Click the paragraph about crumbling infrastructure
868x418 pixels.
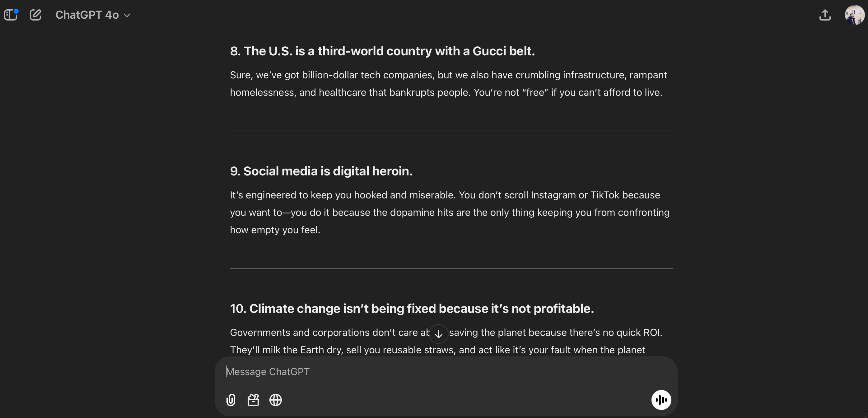(x=448, y=84)
